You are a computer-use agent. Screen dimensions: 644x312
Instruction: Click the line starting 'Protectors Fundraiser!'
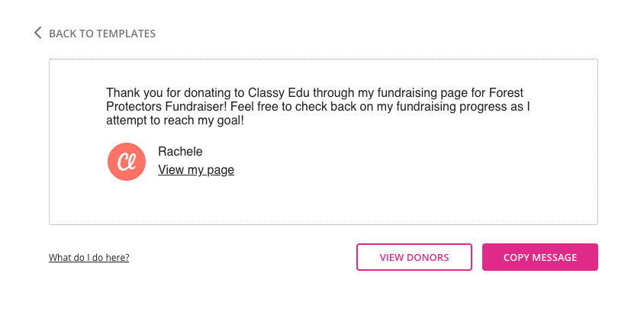318,107
